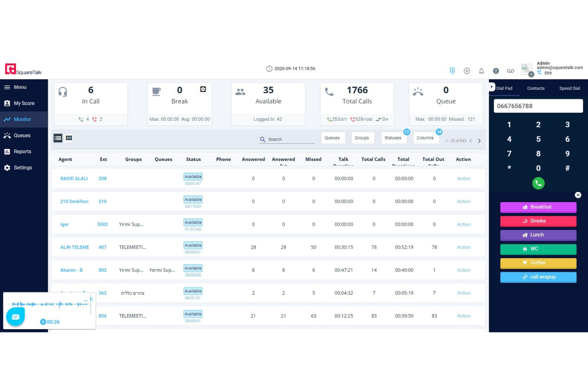The width and height of the screenshot is (588, 392).
Task: Open the Columns dropdown
Action: coord(425,137)
